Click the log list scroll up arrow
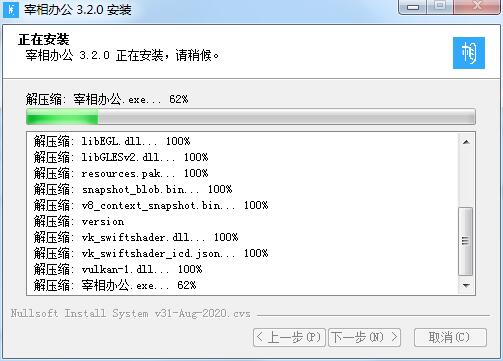 [466, 142]
